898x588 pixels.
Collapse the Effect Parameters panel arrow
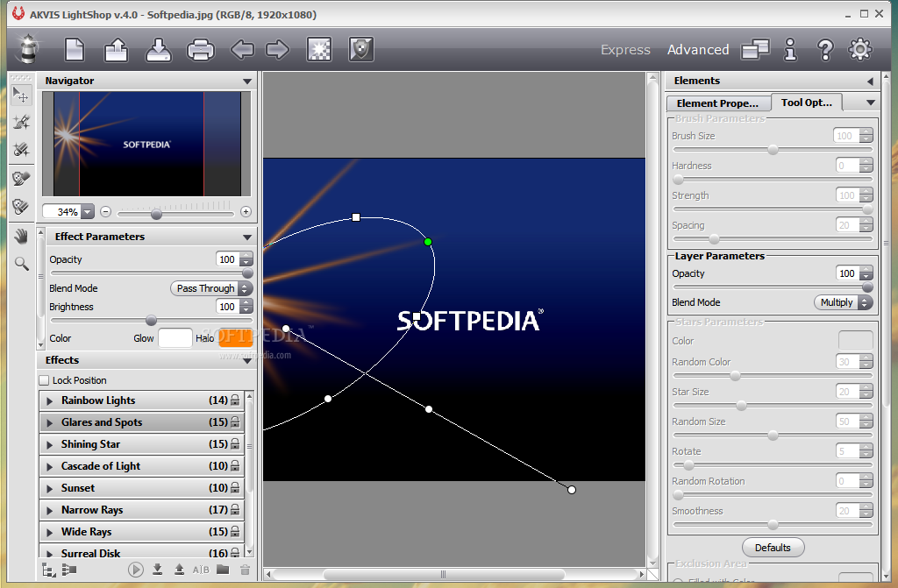pos(246,237)
